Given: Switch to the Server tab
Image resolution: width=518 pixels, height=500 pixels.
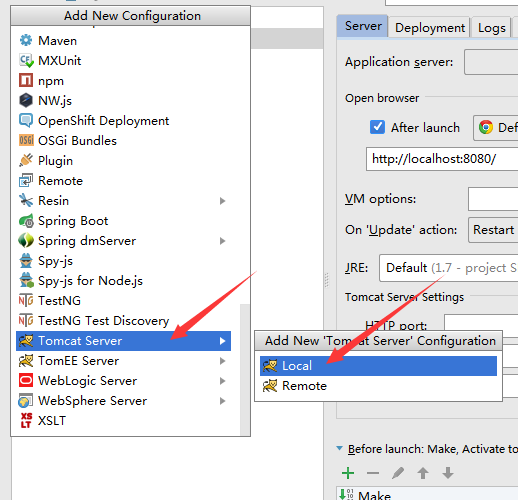Looking at the screenshot, I should coord(363,26).
